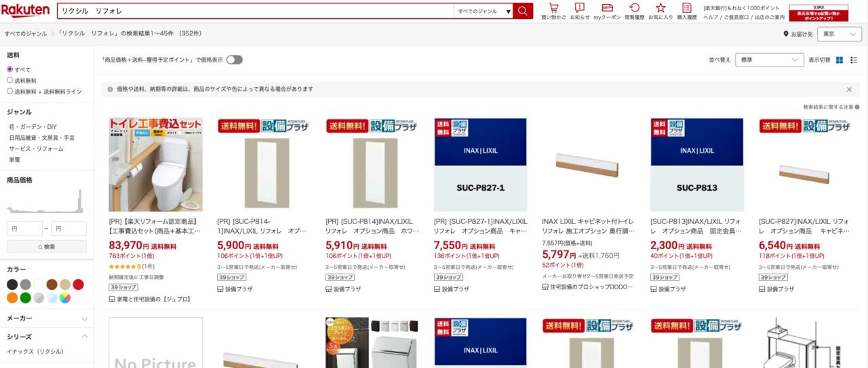
Task: Open the すべてのジャンル genre dropdown
Action: pos(484,11)
